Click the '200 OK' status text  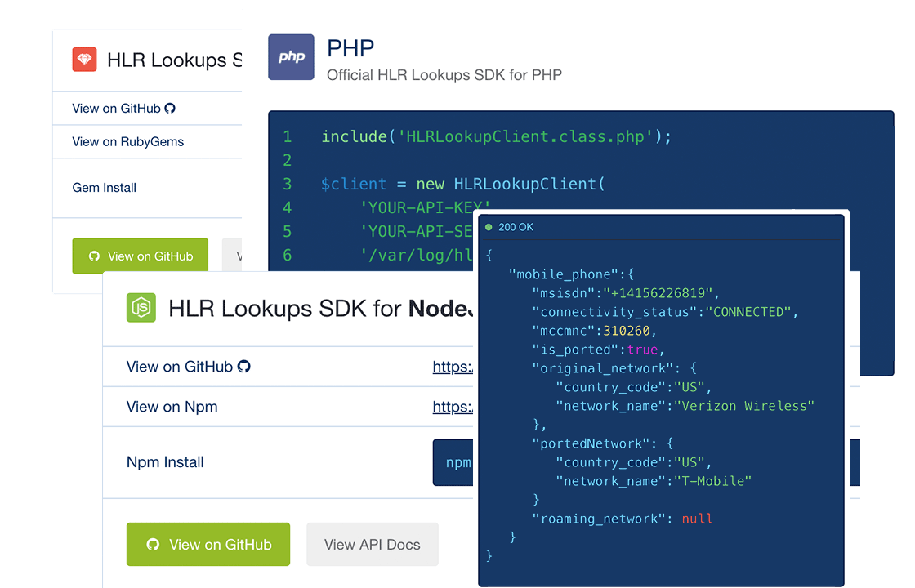[x=516, y=227]
